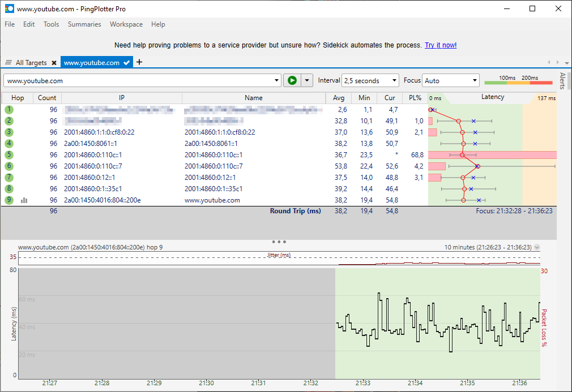Click the tab scroll right arrow
Viewport: 572px width, 392px height.
coord(557,62)
